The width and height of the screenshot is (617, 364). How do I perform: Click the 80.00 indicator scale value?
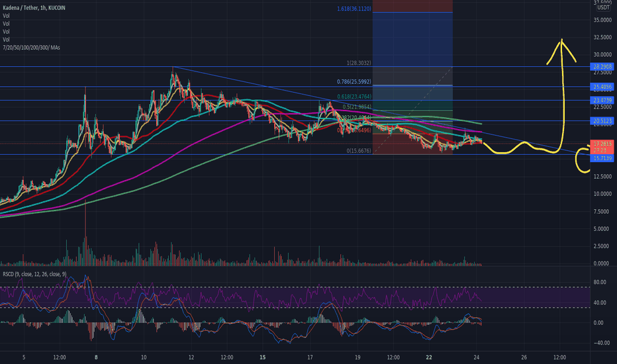[x=598, y=282]
